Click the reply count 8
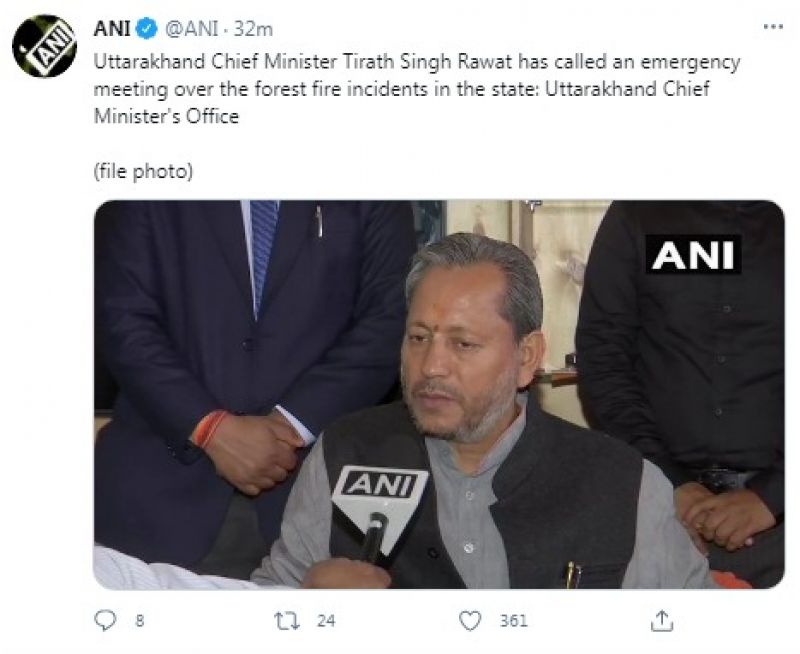The image size is (800, 654). coord(139,621)
